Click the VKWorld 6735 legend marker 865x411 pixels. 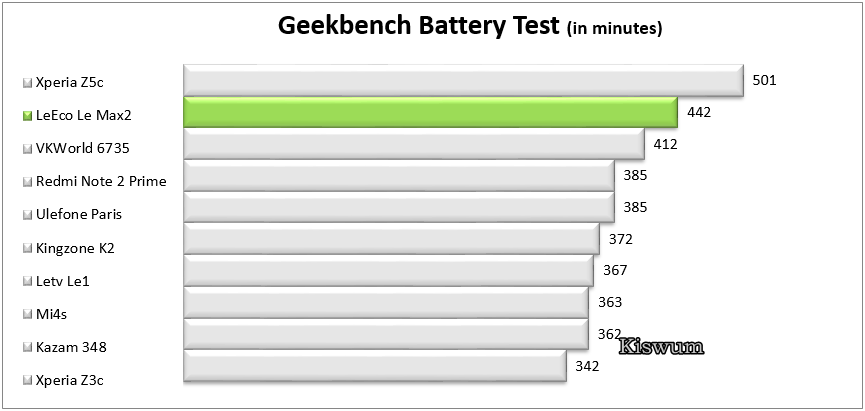point(28,149)
